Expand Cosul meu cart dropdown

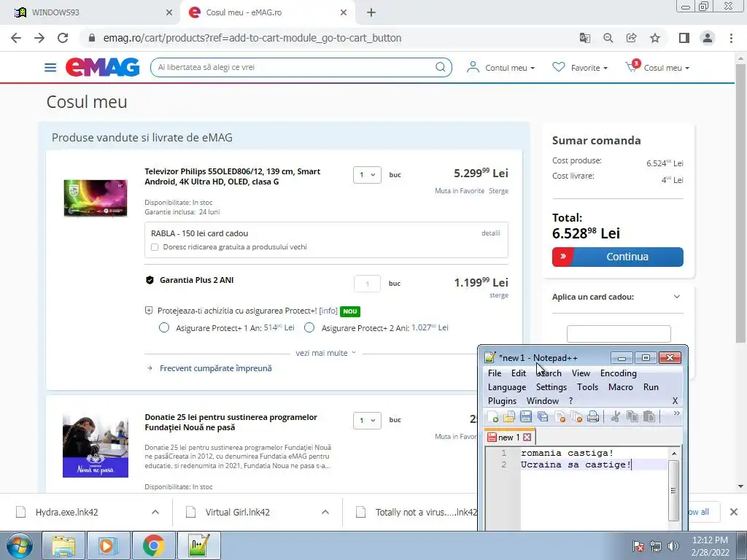point(657,68)
